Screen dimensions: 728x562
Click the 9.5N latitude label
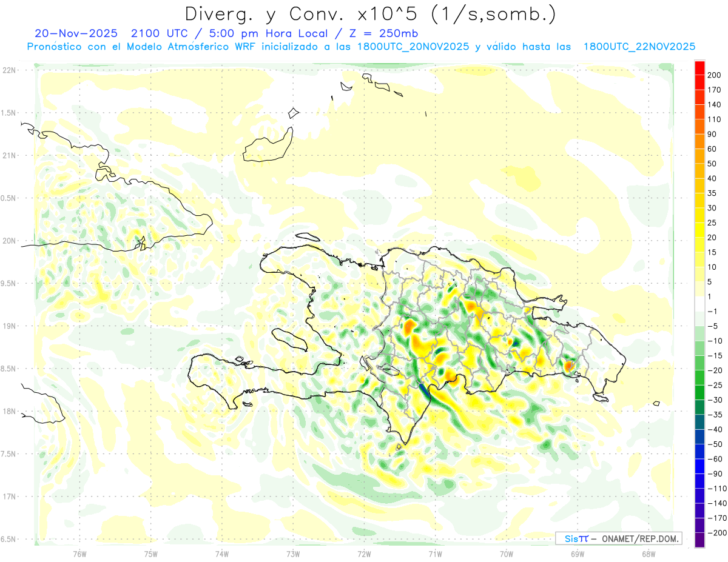(8, 284)
